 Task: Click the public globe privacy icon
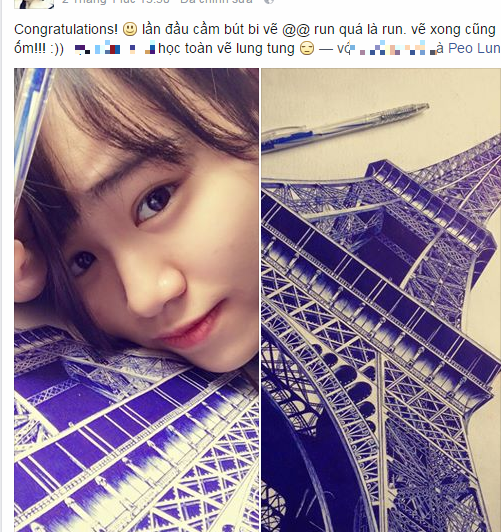point(269,1)
